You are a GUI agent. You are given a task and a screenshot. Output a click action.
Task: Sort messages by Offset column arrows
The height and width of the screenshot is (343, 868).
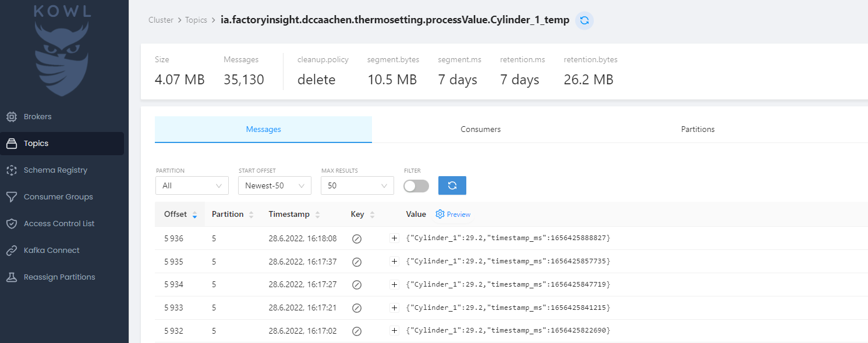pos(194,215)
